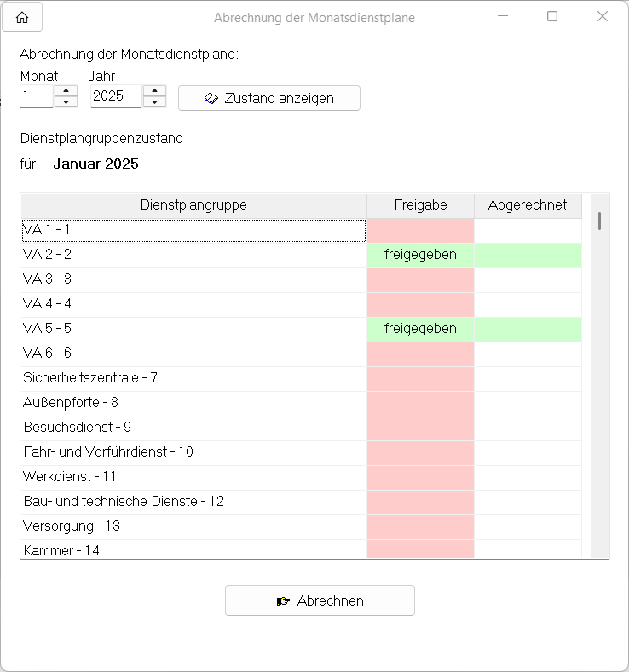This screenshot has height=672, width=629.
Task: Decrease the Jahr value with down arrow
Action: coord(154,102)
